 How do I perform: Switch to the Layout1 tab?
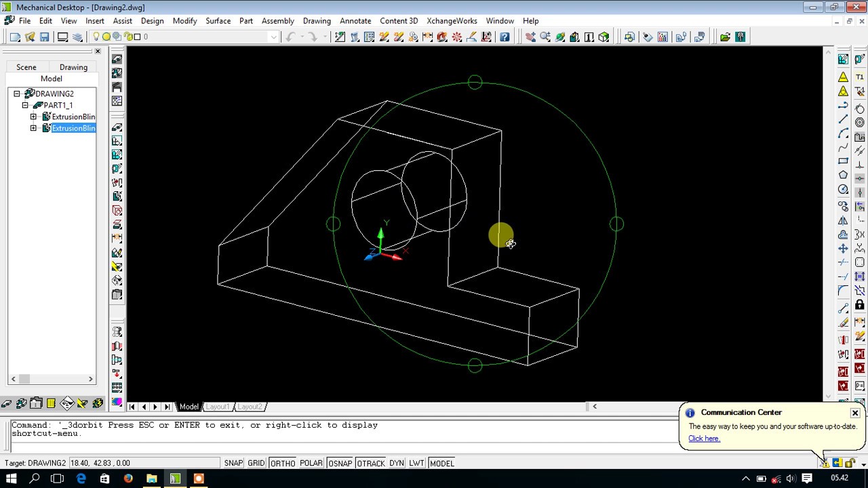coord(218,407)
